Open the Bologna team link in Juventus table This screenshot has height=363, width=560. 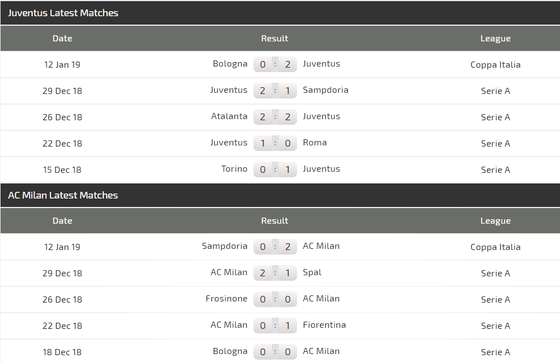[x=230, y=64]
